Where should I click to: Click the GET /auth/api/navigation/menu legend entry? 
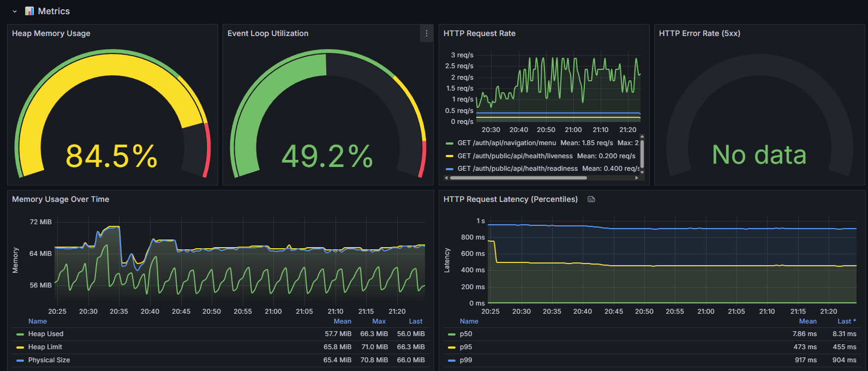pyautogui.click(x=507, y=143)
